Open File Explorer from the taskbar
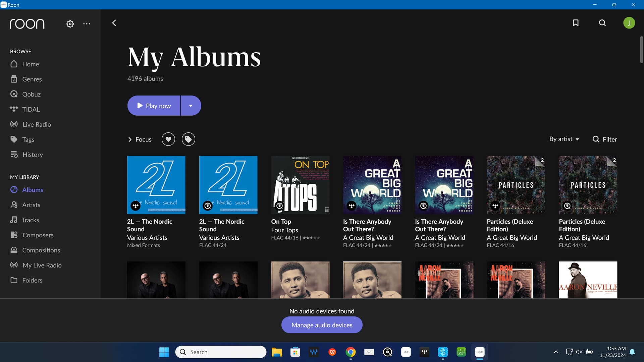This screenshot has width=644, height=362. (277, 352)
